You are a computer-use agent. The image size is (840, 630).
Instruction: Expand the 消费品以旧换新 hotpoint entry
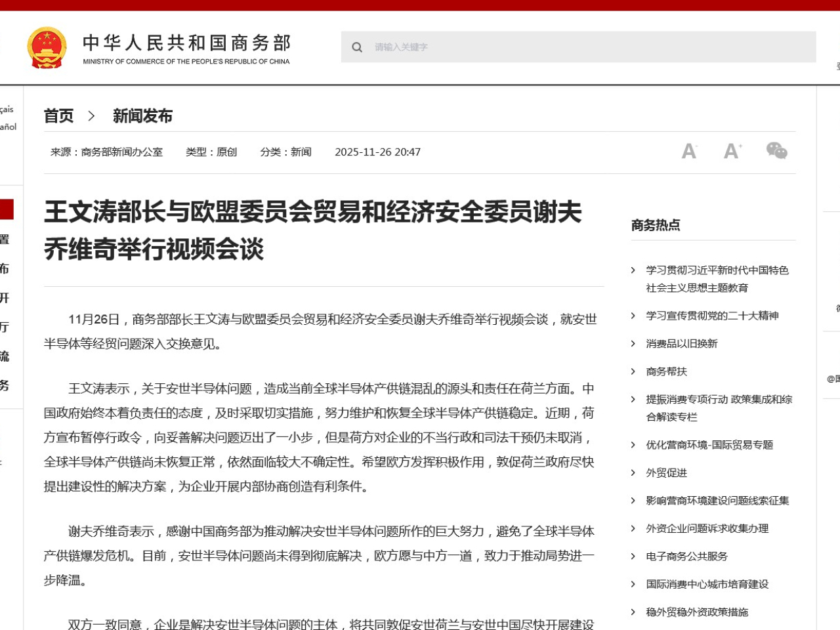(681, 343)
